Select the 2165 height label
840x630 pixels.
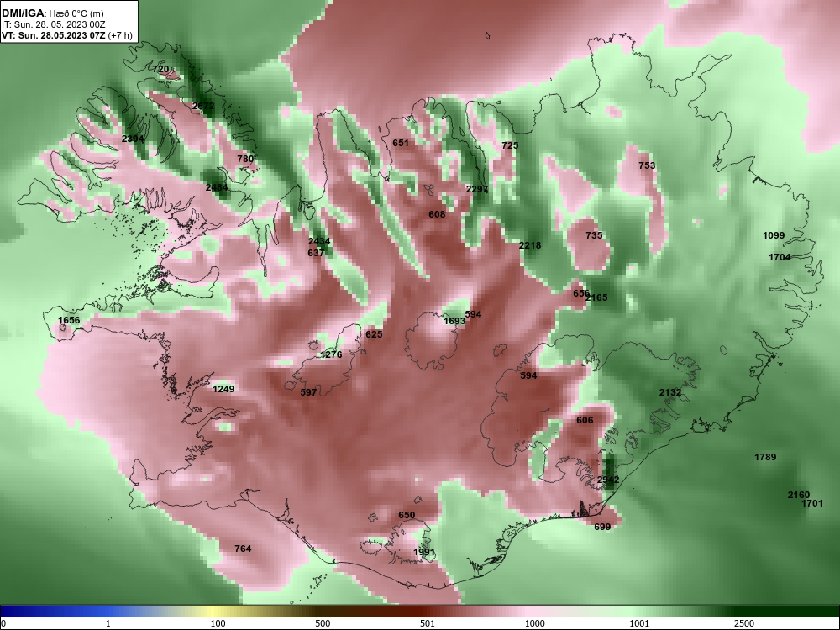click(596, 297)
